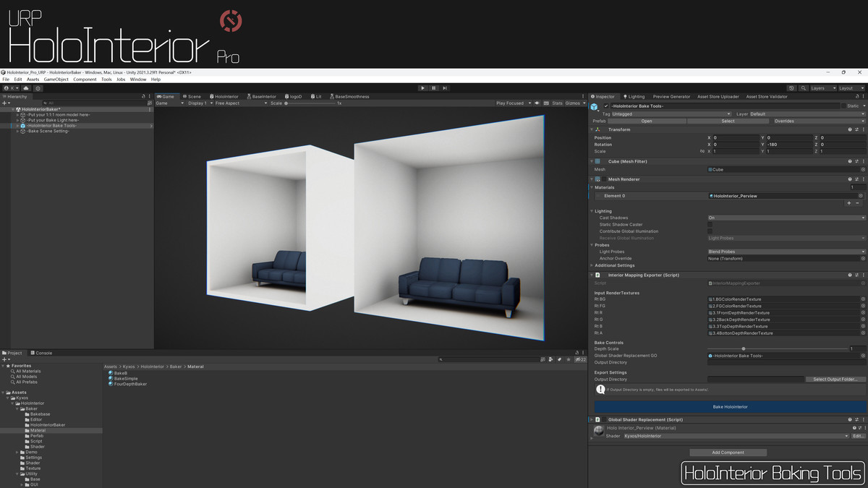868x488 pixels.
Task: Click the Inspector lock icon
Action: click(x=856, y=96)
